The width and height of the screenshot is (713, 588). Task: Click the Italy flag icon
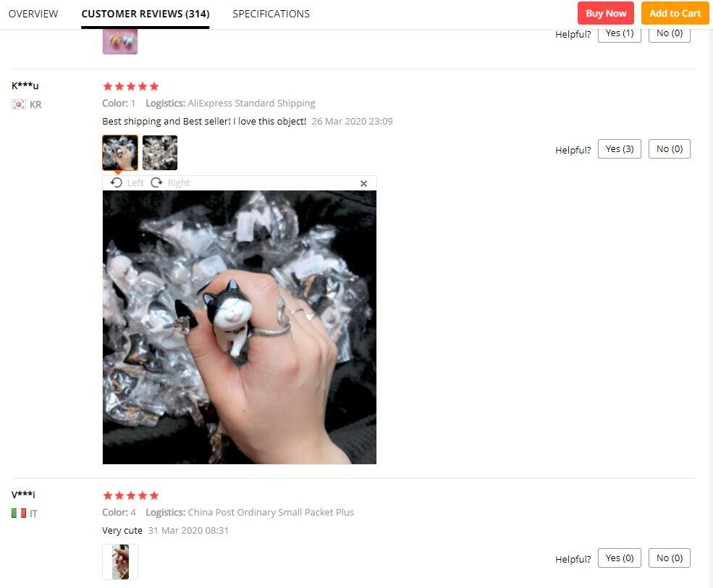click(19, 513)
